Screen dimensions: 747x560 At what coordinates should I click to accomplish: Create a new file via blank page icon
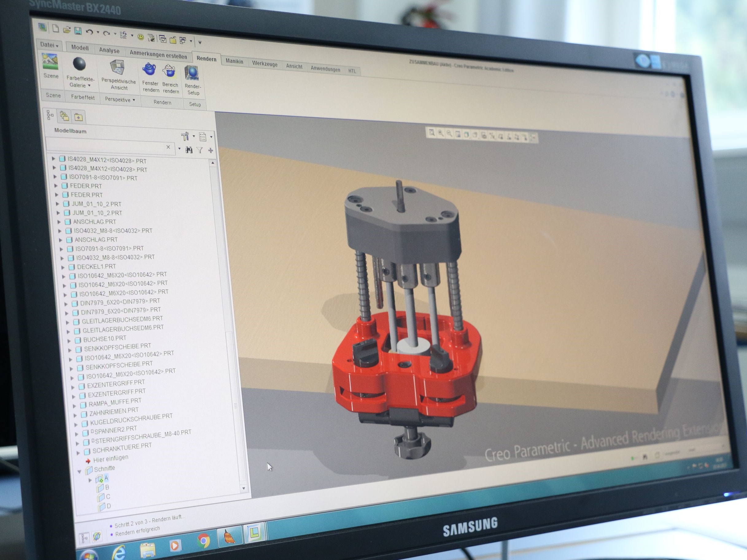click(x=56, y=29)
